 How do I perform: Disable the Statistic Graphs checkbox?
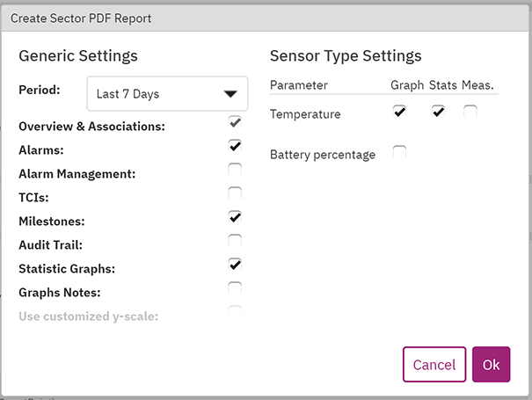point(235,265)
